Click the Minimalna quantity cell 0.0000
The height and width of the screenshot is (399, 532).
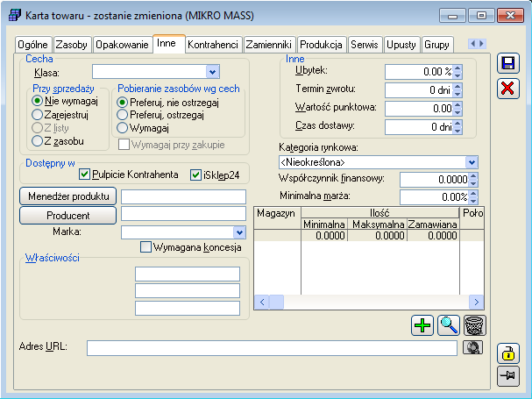pos(324,236)
